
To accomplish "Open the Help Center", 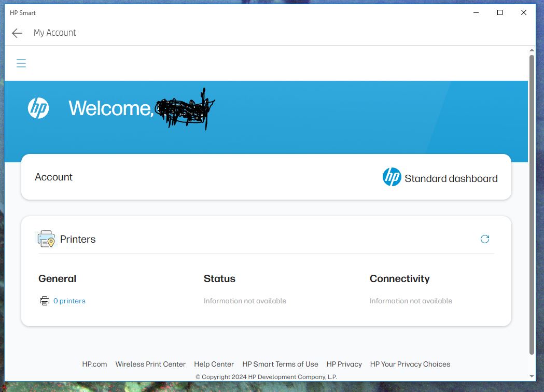I will (x=214, y=364).
